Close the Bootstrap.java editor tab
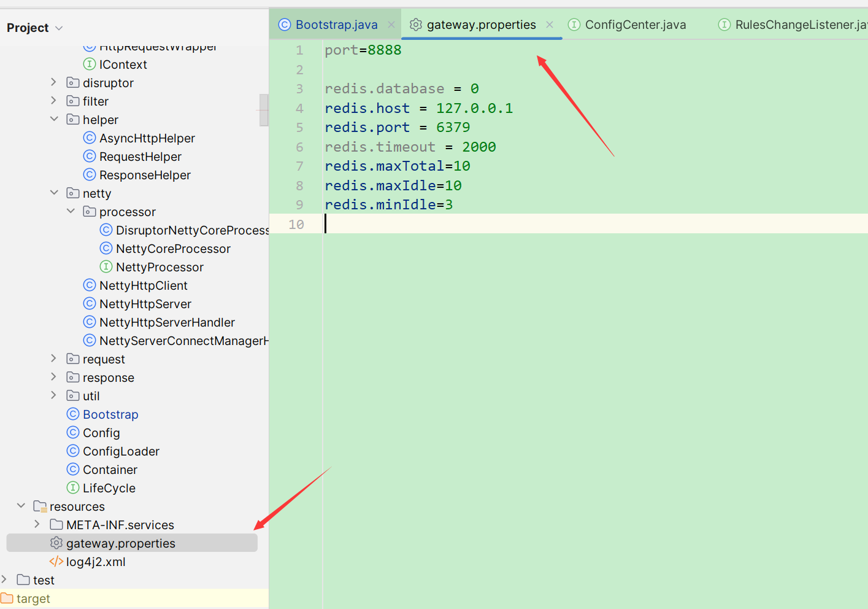The height and width of the screenshot is (609, 868). pyautogui.click(x=391, y=25)
